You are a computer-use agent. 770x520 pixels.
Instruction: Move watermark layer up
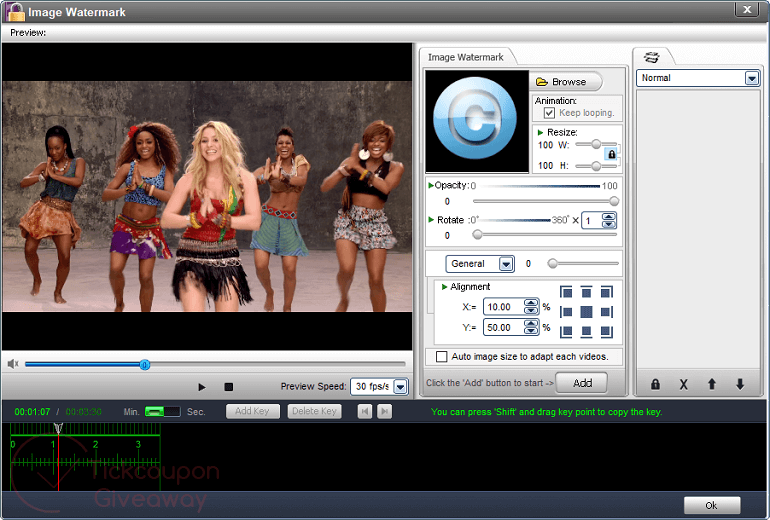pos(712,384)
